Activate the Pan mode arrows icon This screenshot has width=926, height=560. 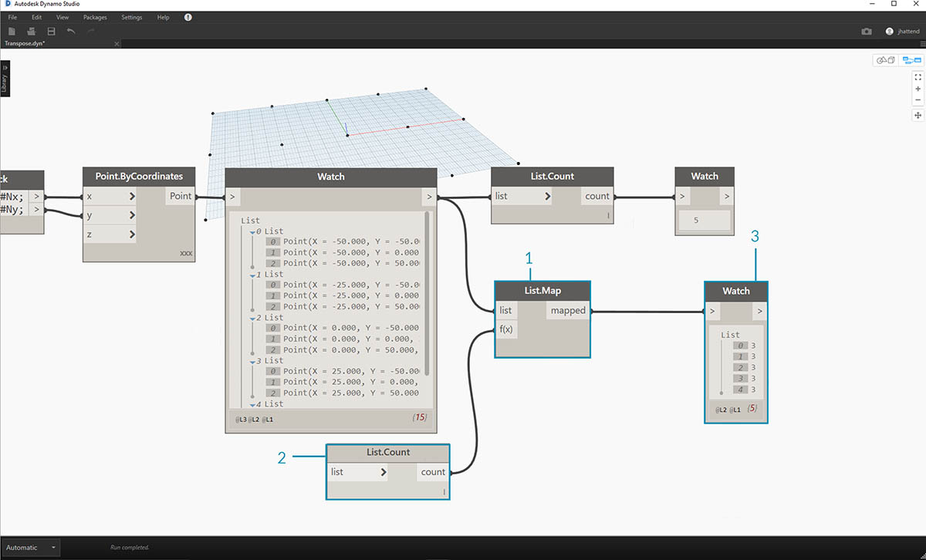pyautogui.click(x=918, y=115)
